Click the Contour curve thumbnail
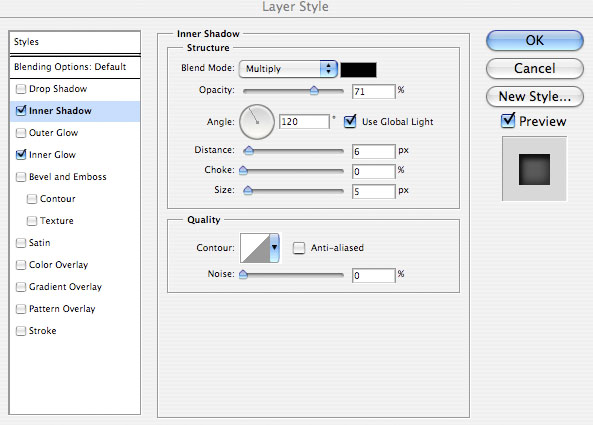 click(255, 248)
